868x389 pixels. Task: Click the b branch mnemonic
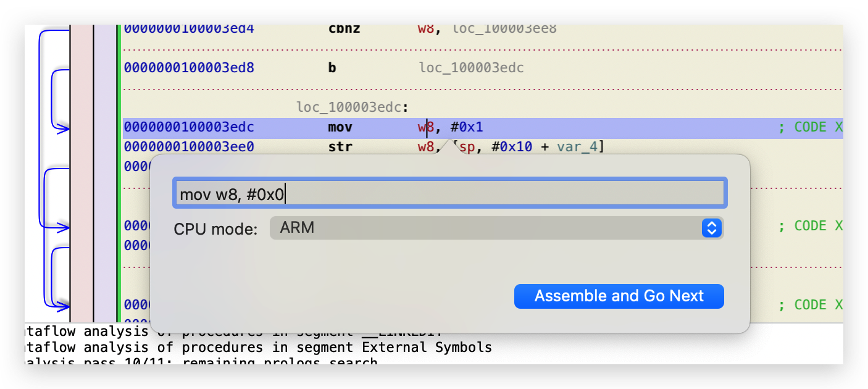click(332, 67)
